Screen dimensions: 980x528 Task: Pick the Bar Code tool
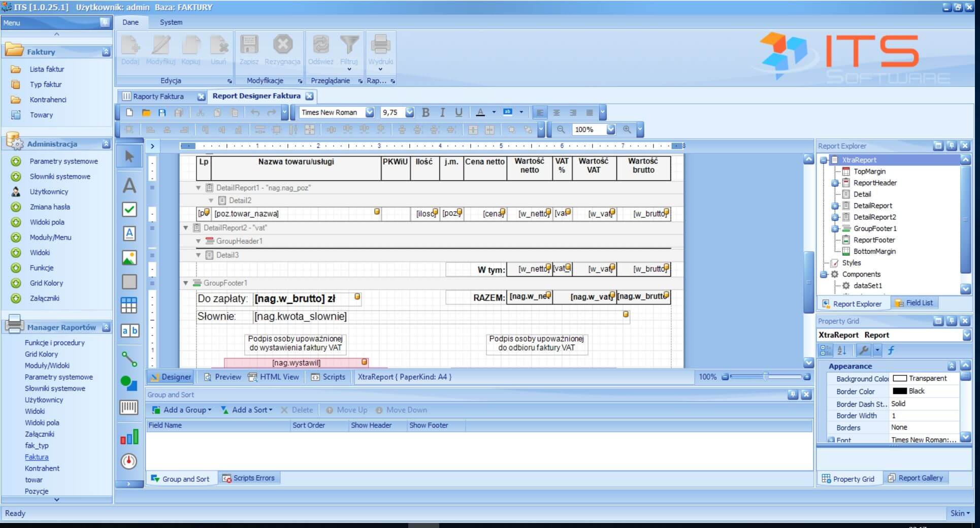pos(129,407)
